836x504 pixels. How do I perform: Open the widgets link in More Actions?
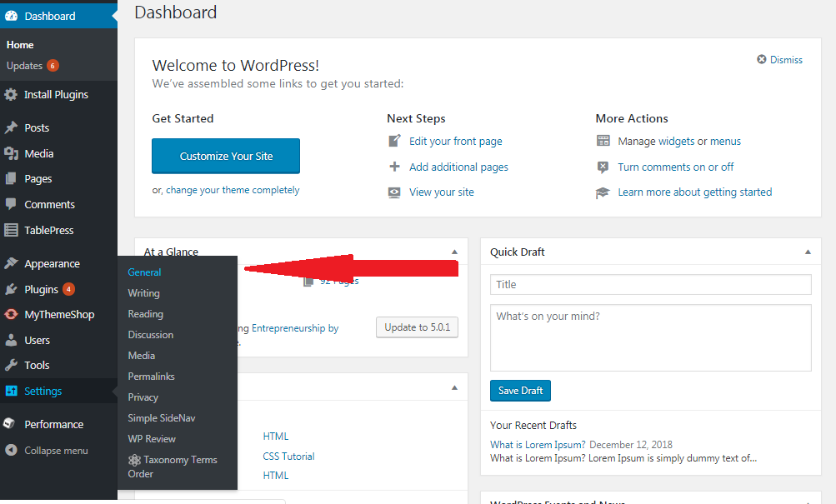(x=677, y=141)
